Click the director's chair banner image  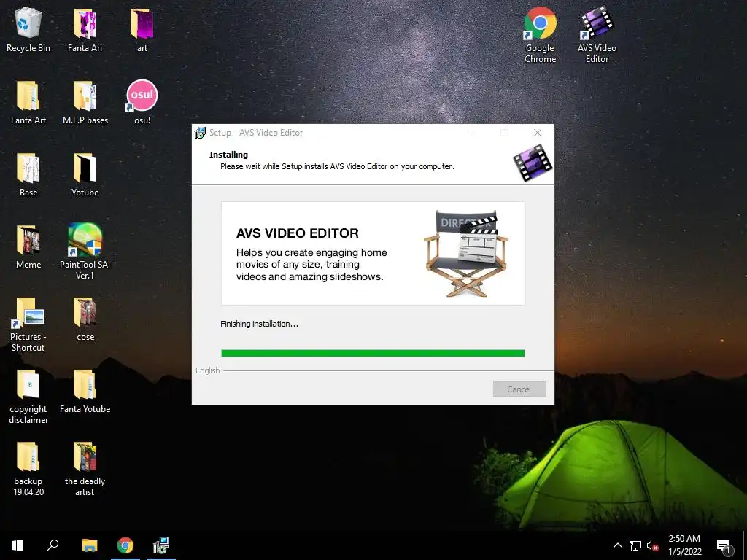tap(466, 253)
